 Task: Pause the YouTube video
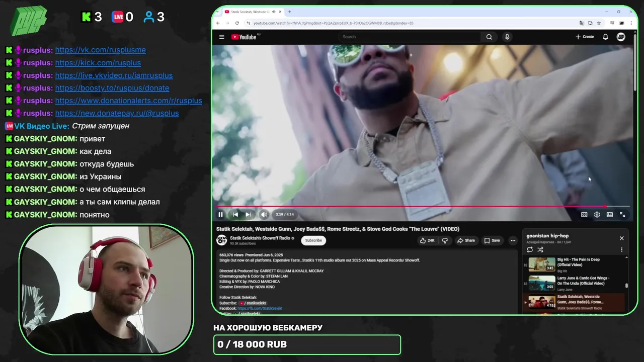220,214
